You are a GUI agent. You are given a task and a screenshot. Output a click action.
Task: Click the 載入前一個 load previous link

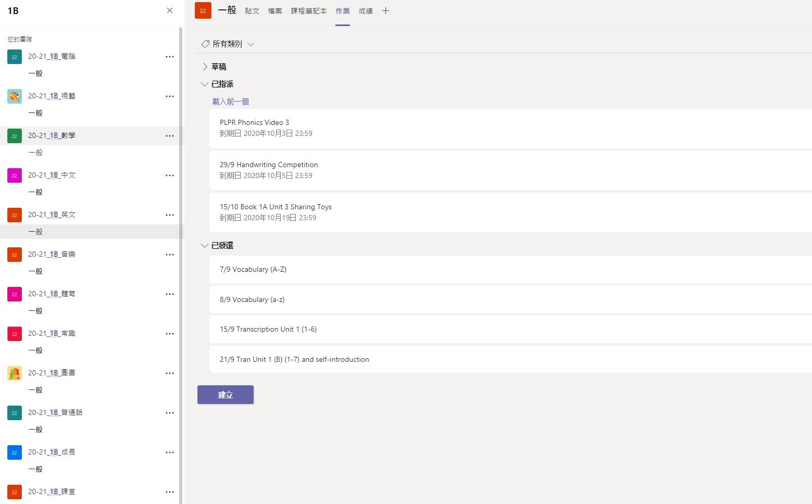[230, 102]
